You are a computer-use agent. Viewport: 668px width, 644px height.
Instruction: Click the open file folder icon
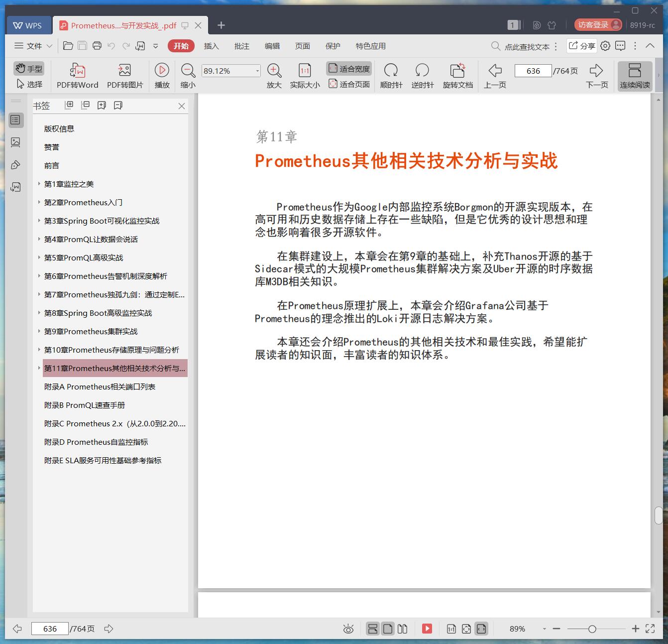(x=68, y=46)
